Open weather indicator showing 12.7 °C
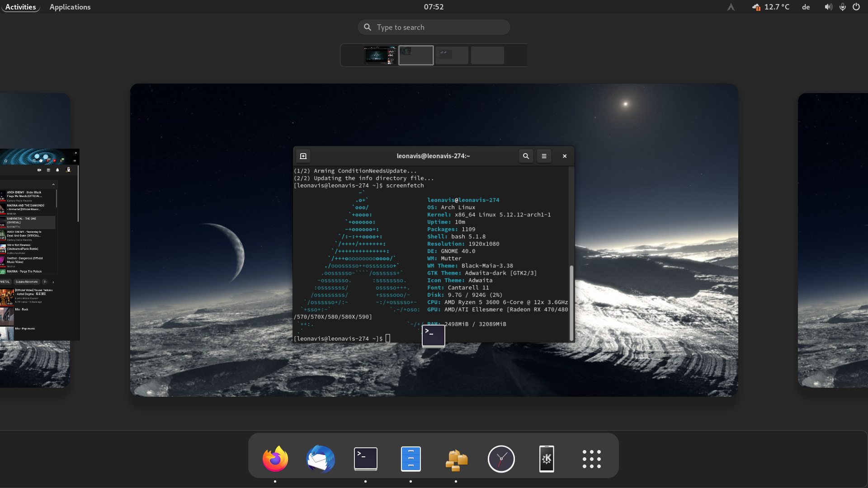The image size is (868, 488). (x=770, y=7)
